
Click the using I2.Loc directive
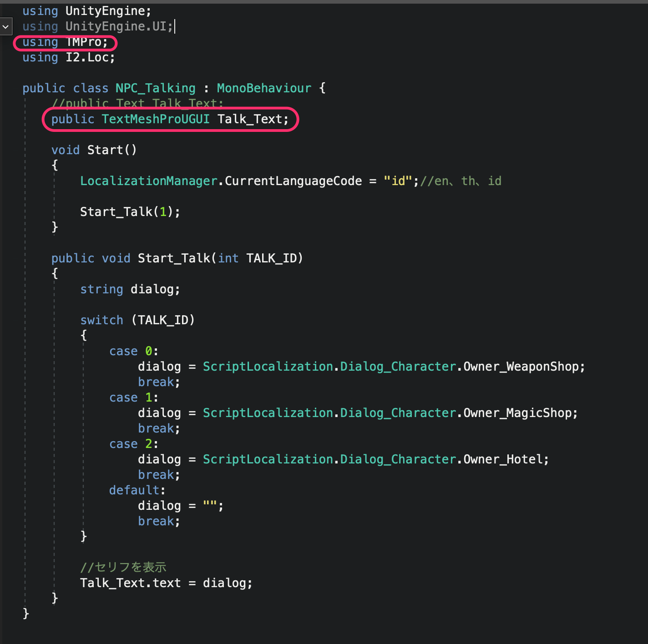click(68, 58)
